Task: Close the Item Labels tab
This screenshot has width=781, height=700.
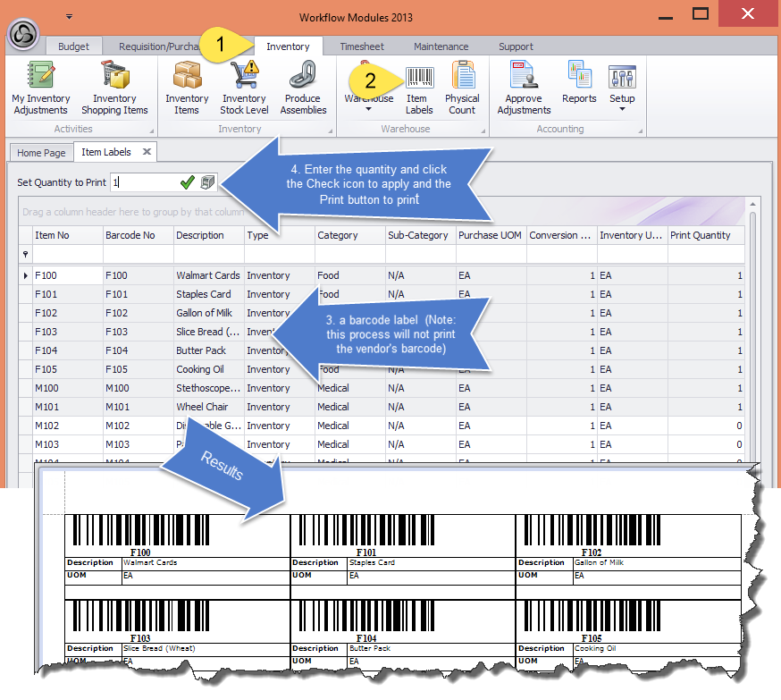Action: pos(147,152)
